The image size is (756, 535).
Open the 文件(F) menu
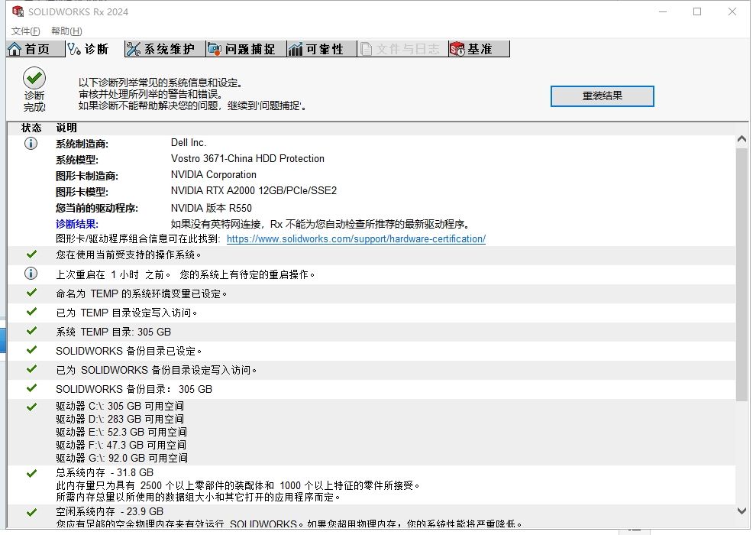pyautogui.click(x=25, y=31)
